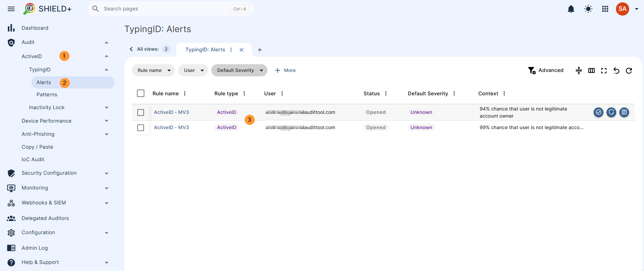Collapse the TypingID subsection arrow

[x=106, y=70]
